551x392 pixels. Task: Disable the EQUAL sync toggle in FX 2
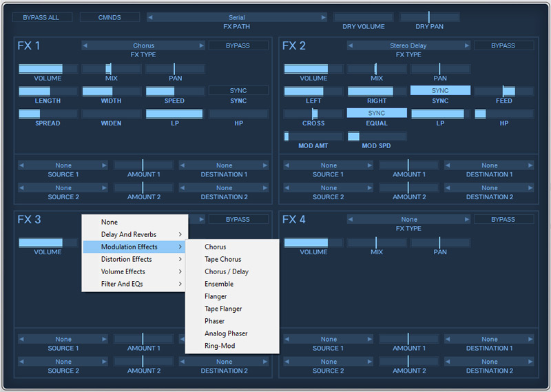[x=376, y=113]
